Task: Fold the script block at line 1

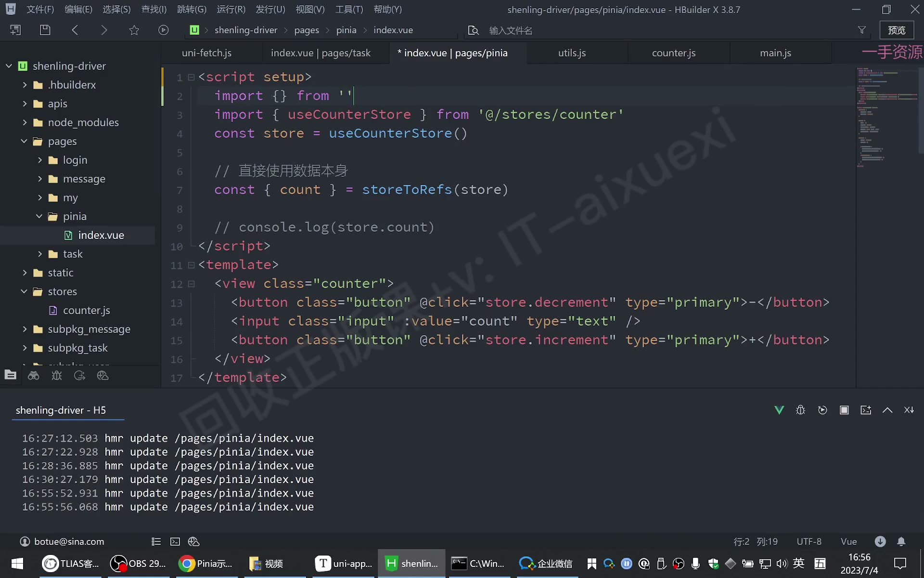Action: coord(191,77)
